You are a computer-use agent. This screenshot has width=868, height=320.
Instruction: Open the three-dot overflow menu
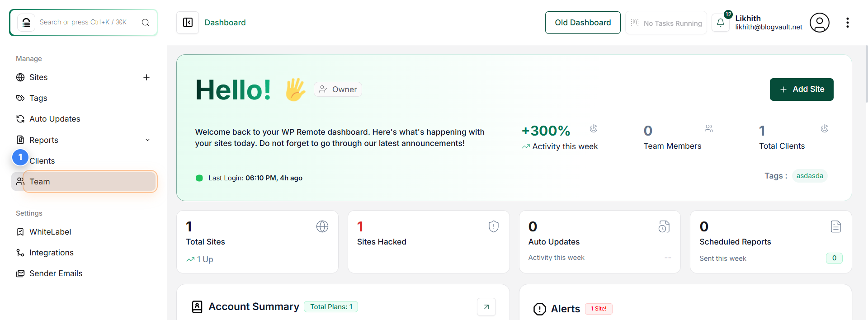coord(848,22)
